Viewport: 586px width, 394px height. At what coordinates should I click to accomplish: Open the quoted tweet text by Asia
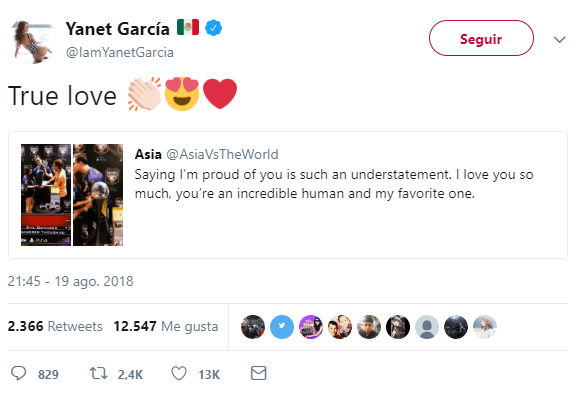pos(334,184)
